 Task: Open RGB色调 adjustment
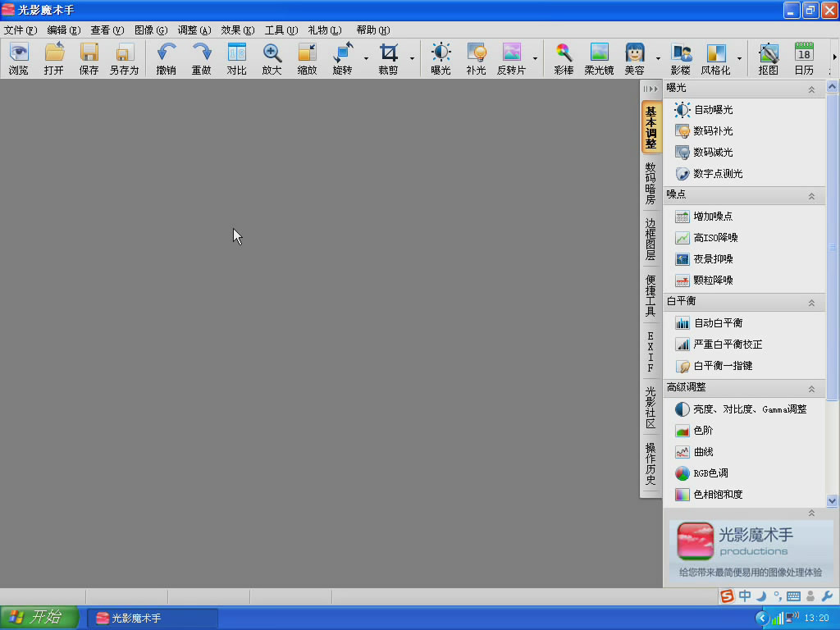(701, 473)
